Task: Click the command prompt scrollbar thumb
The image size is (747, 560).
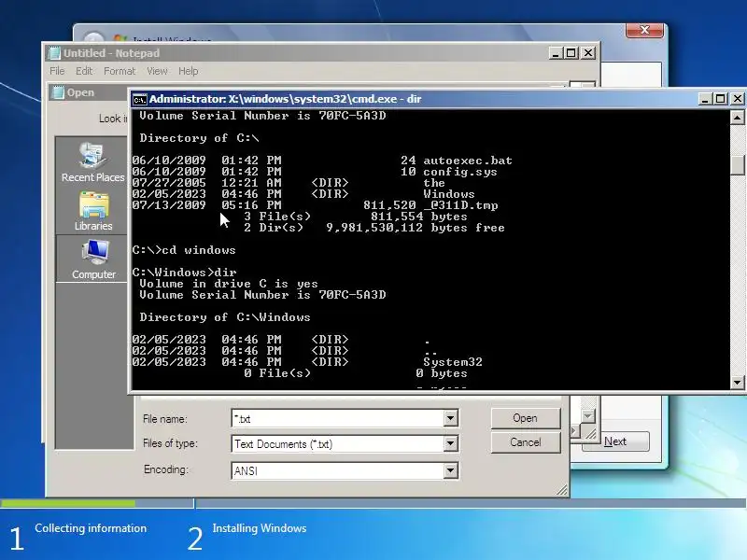Action: coord(737,165)
